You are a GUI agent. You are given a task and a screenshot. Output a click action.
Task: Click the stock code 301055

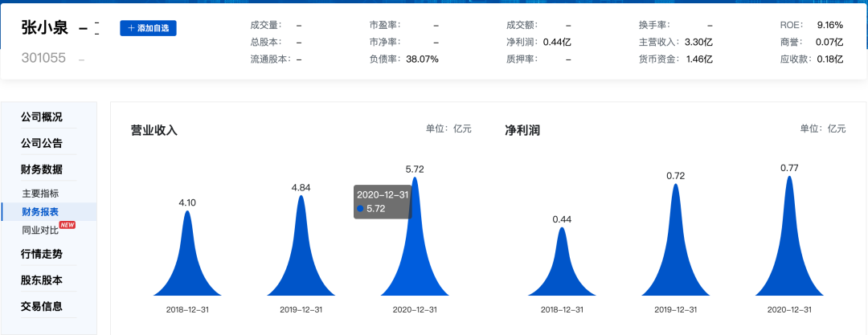(x=43, y=58)
